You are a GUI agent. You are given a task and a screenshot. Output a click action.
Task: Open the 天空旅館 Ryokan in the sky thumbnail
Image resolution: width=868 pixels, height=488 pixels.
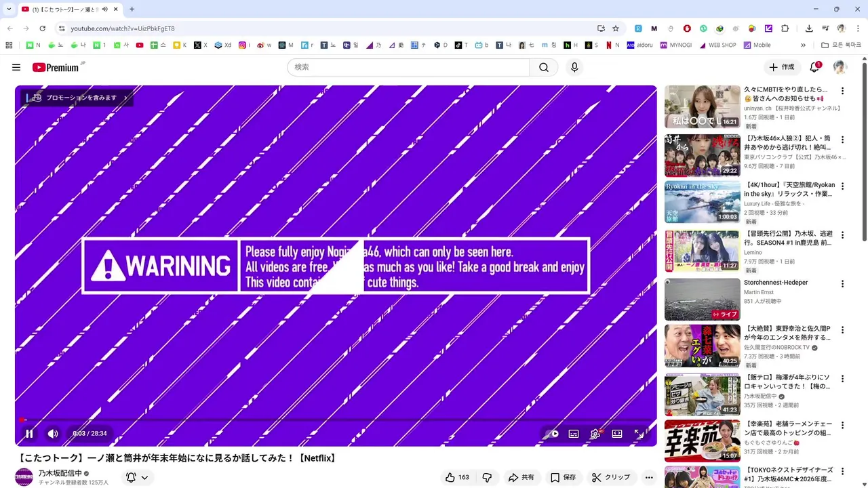pyautogui.click(x=703, y=203)
